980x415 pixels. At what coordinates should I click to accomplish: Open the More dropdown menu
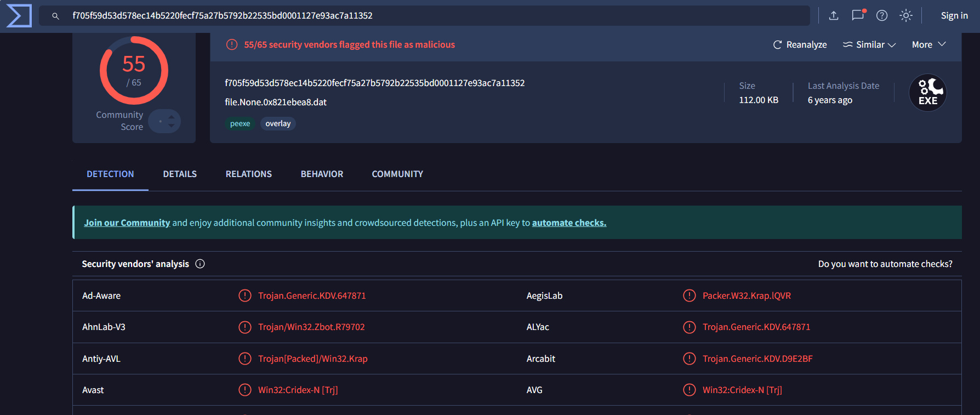click(928, 44)
